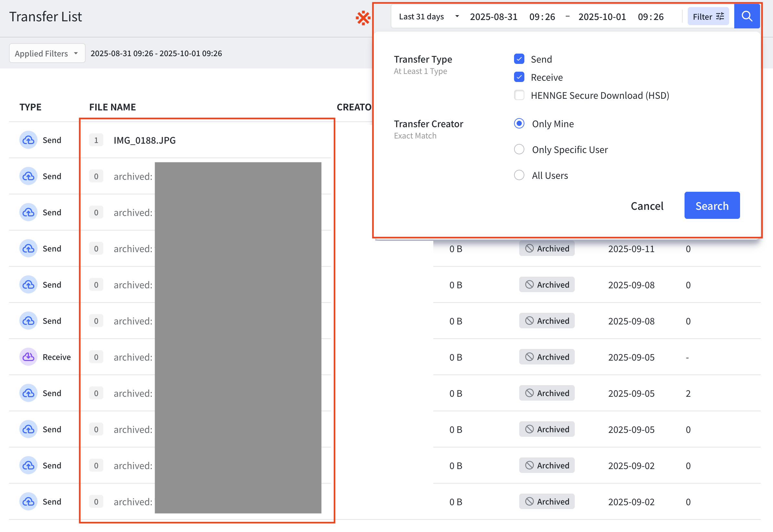Click the end date 2025-10-01 field
773x532 pixels.
(602, 16)
